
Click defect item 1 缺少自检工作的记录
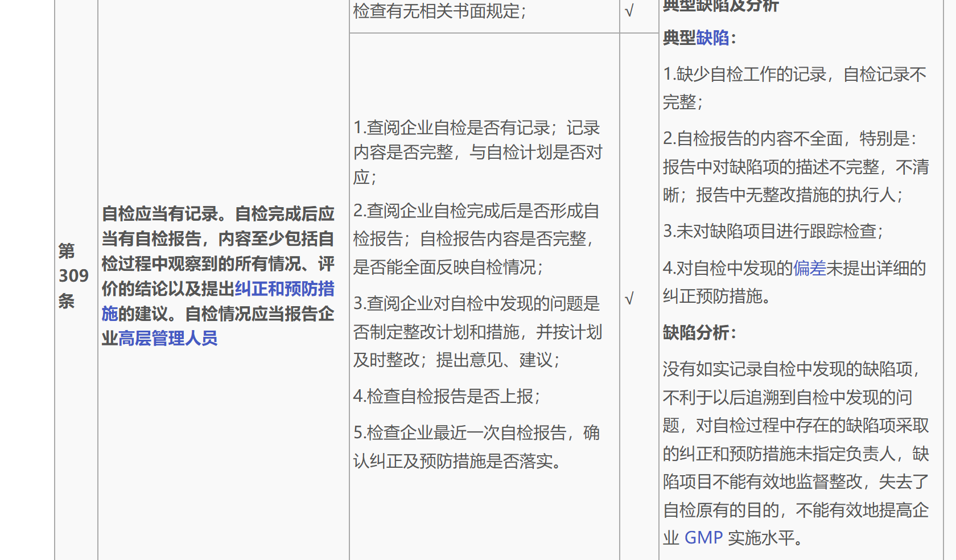794,88
